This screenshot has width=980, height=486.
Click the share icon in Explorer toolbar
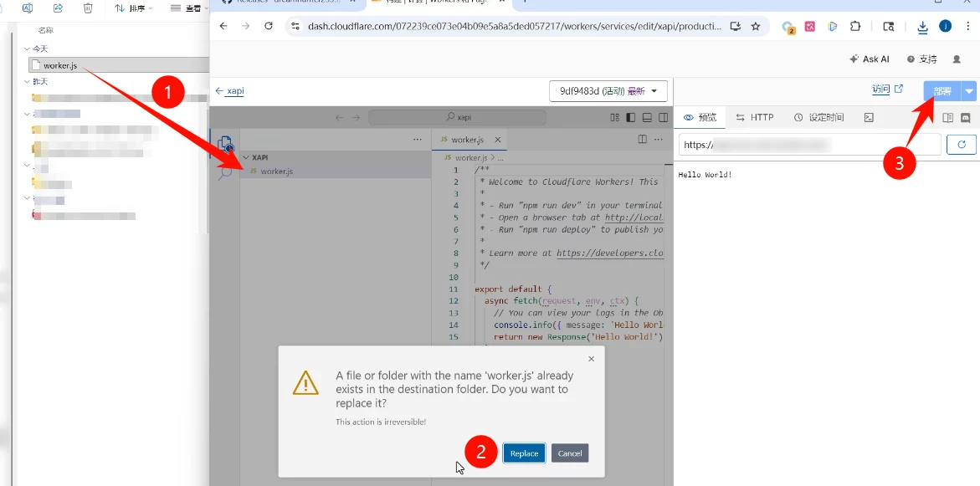click(x=57, y=8)
